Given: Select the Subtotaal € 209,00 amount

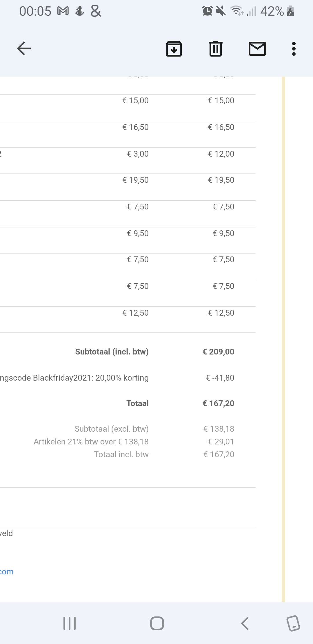Looking at the screenshot, I should pos(218,352).
